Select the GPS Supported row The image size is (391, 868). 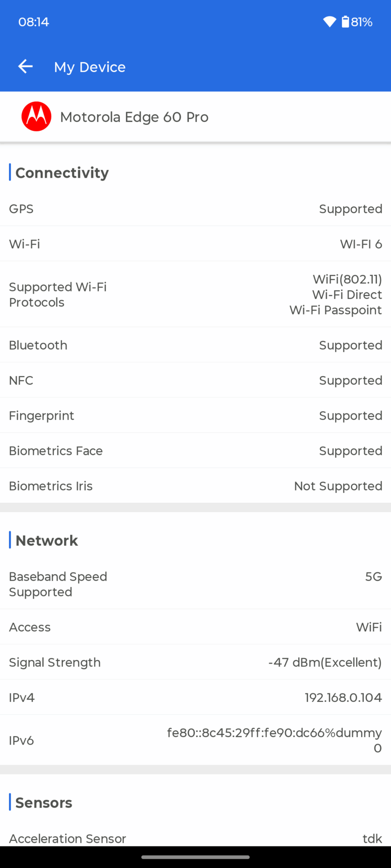tap(195, 209)
